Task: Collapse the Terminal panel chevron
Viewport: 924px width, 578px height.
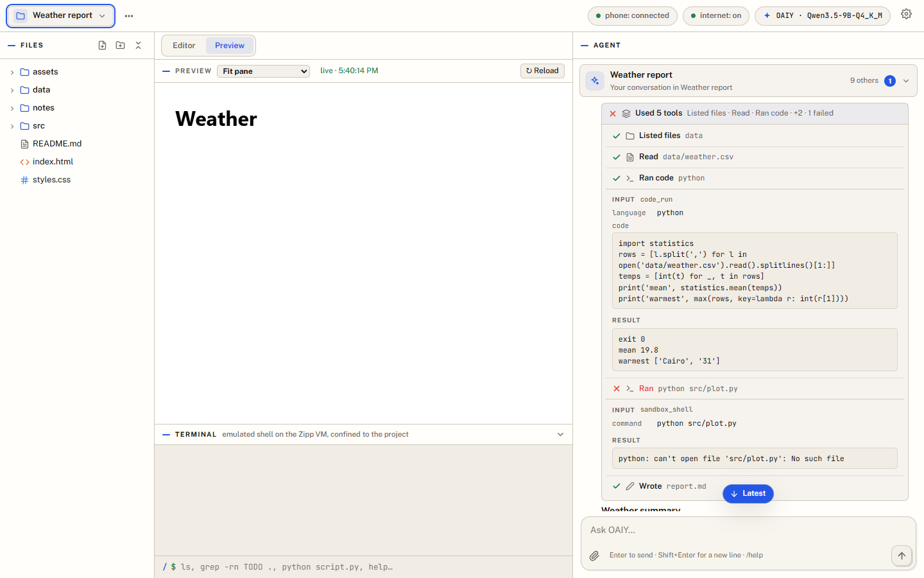Action: pyautogui.click(x=560, y=435)
